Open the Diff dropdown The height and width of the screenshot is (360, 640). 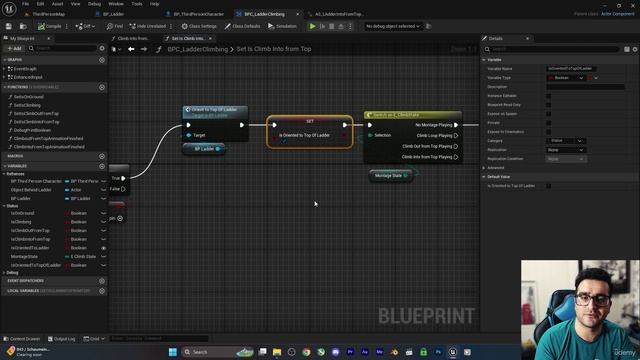point(85,26)
